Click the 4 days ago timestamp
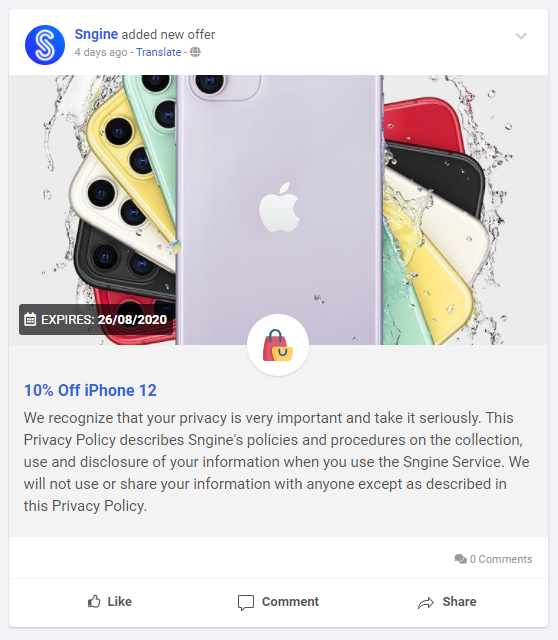 tap(101, 52)
